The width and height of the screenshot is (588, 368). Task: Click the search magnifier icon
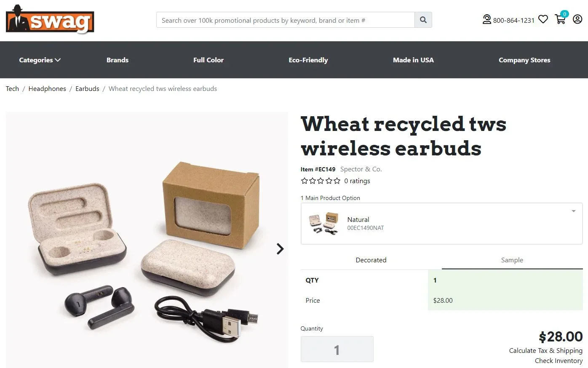point(423,19)
